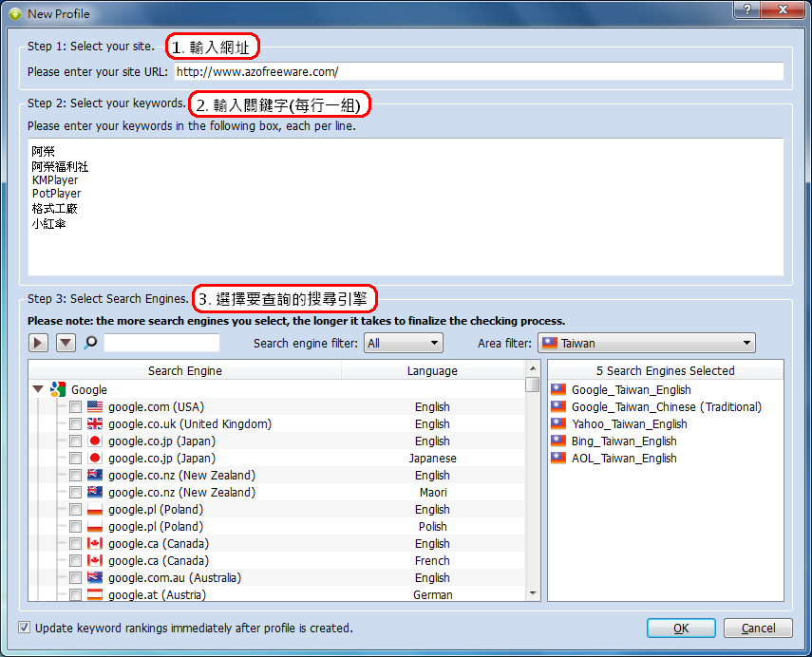Viewport: 812px width, 657px height.
Task: Click OK to create the profile
Action: click(x=681, y=628)
